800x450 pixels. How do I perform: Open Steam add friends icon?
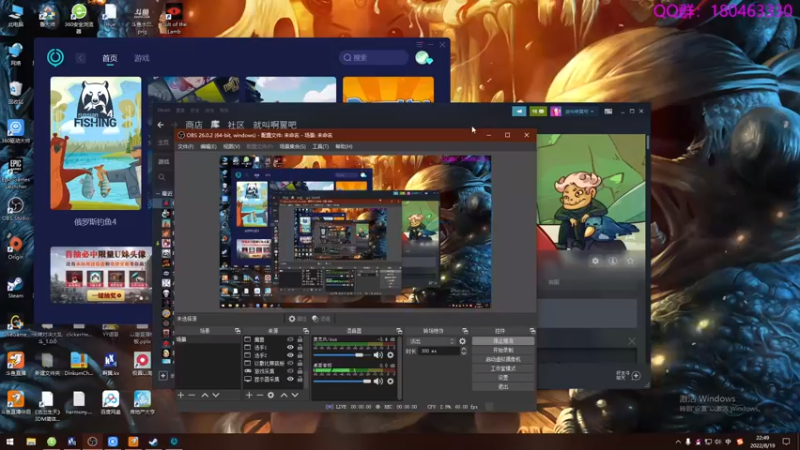pos(636,376)
